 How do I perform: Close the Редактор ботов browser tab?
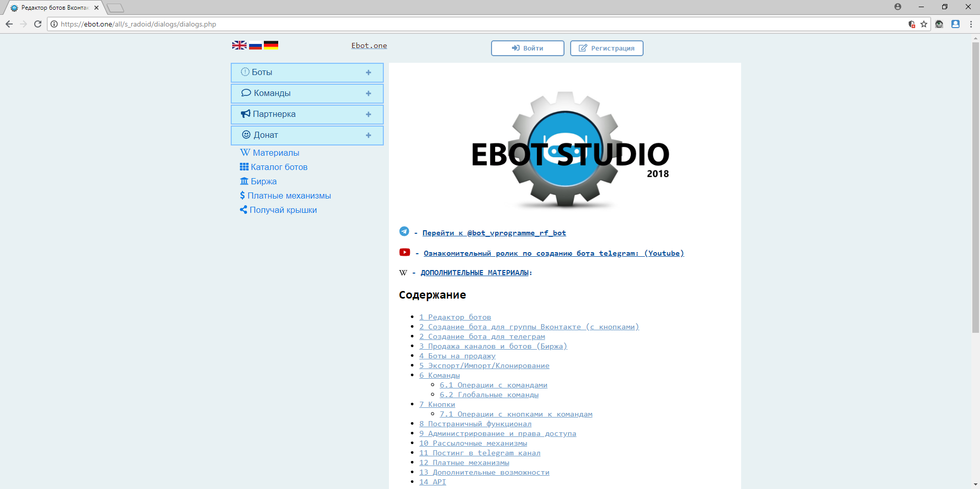(96, 8)
